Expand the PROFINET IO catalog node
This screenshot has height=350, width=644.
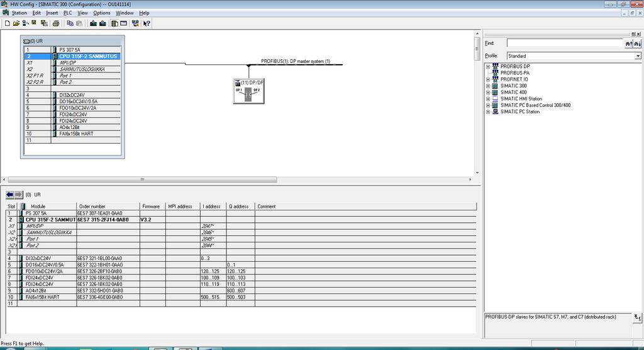pyautogui.click(x=488, y=79)
